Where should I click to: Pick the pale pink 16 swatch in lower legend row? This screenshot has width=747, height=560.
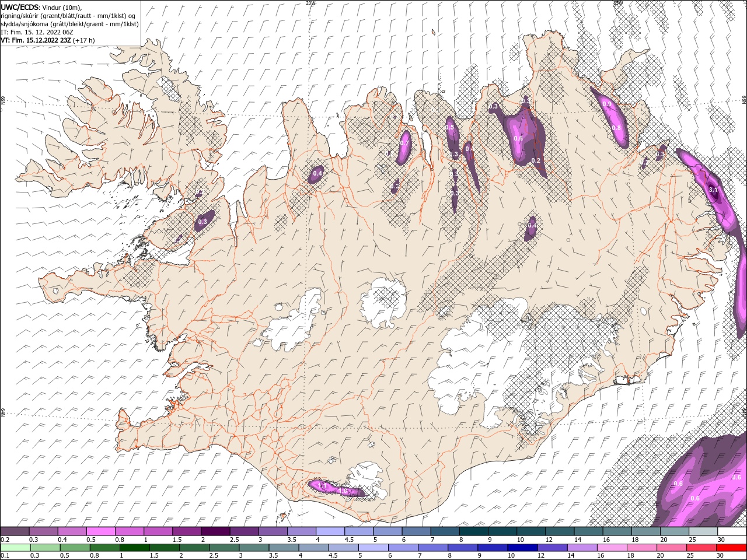pos(613,548)
